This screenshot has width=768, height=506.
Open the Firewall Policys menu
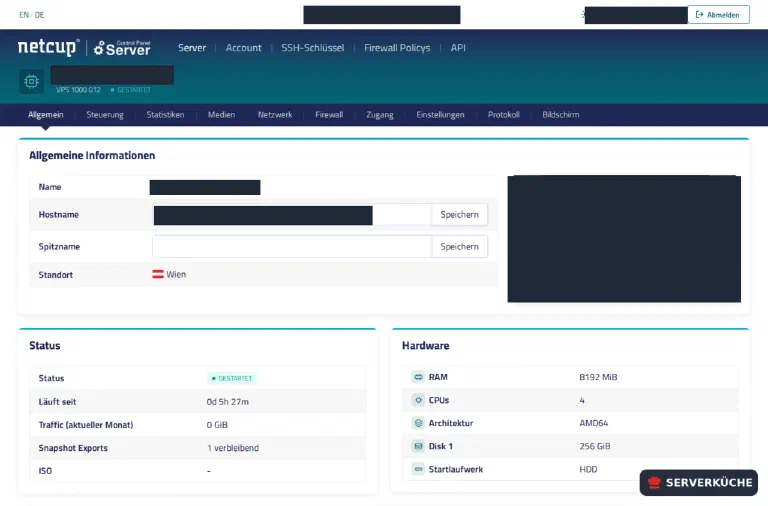(x=397, y=48)
